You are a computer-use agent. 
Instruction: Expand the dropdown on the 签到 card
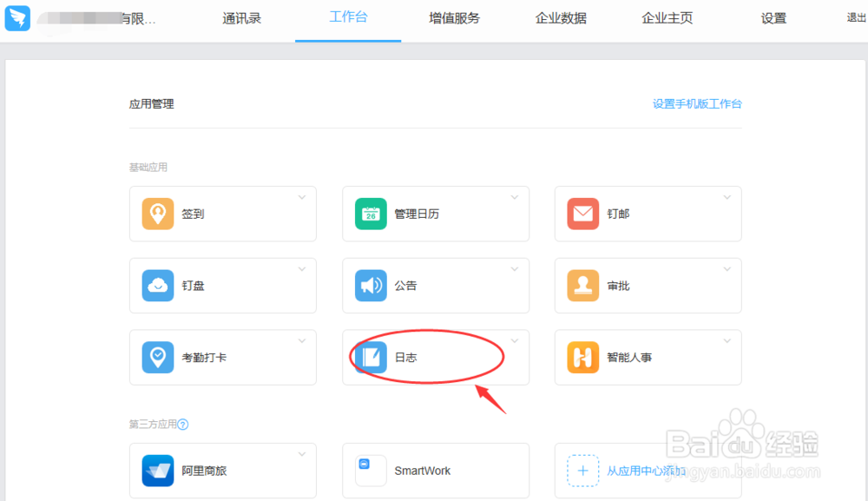pyautogui.click(x=302, y=195)
